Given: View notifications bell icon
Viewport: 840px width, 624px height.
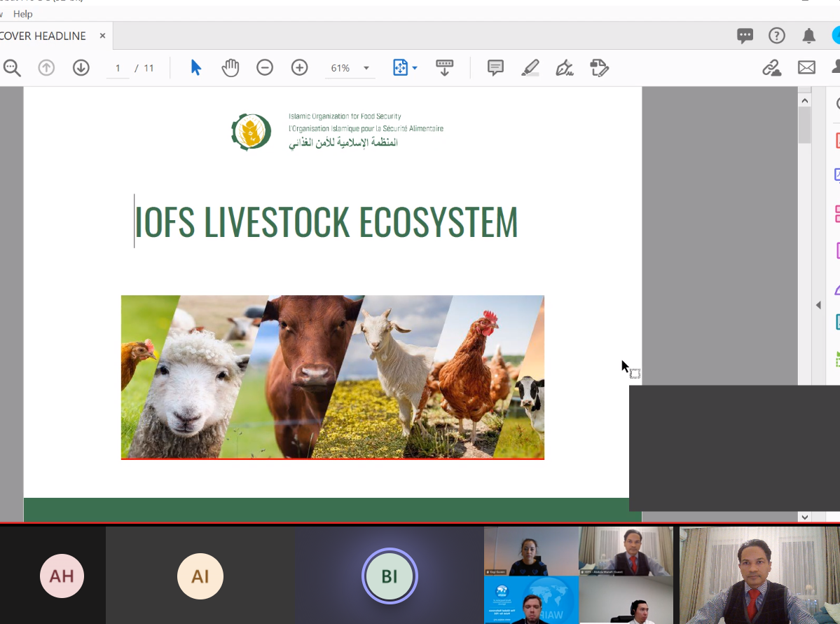Looking at the screenshot, I should point(809,36).
